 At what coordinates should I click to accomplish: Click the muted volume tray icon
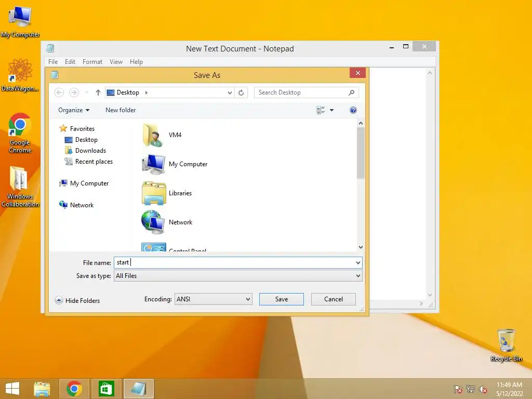coord(483,389)
